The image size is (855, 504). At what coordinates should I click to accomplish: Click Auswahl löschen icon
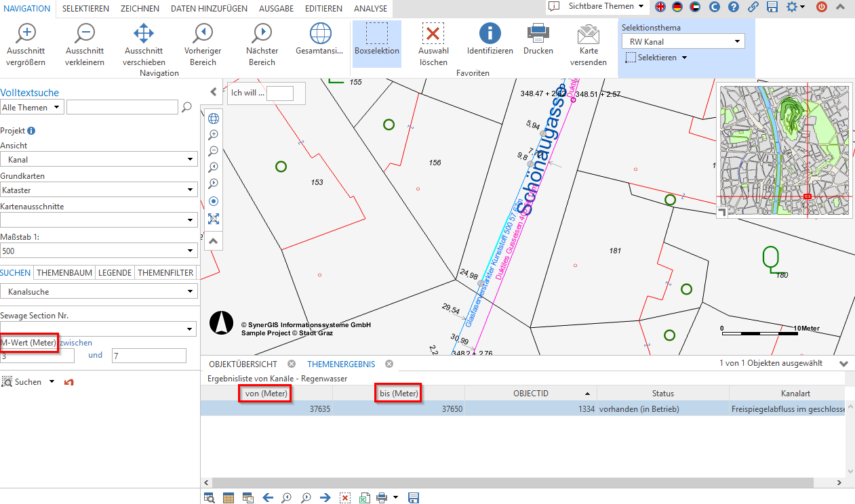[x=433, y=34]
